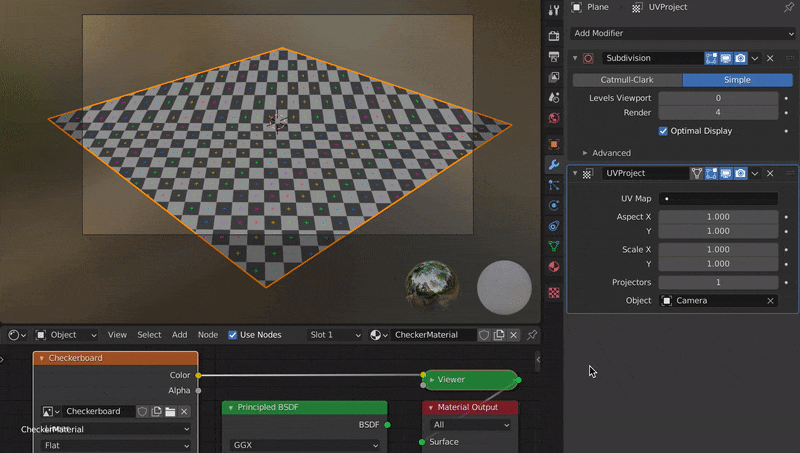Open the node editor View menu
Viewport: 800px width, 453px height.
pyautogui.click(x=117, y=335)
